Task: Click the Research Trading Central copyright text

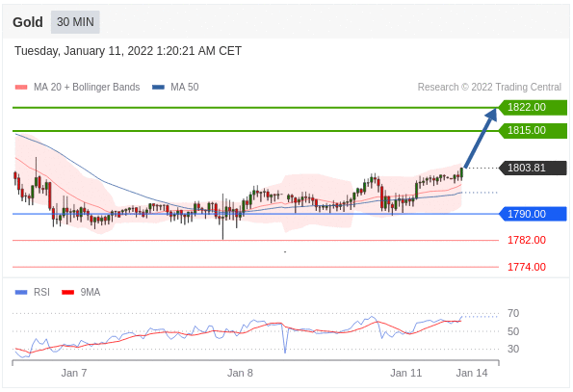Action: click(x=489, y=88)
